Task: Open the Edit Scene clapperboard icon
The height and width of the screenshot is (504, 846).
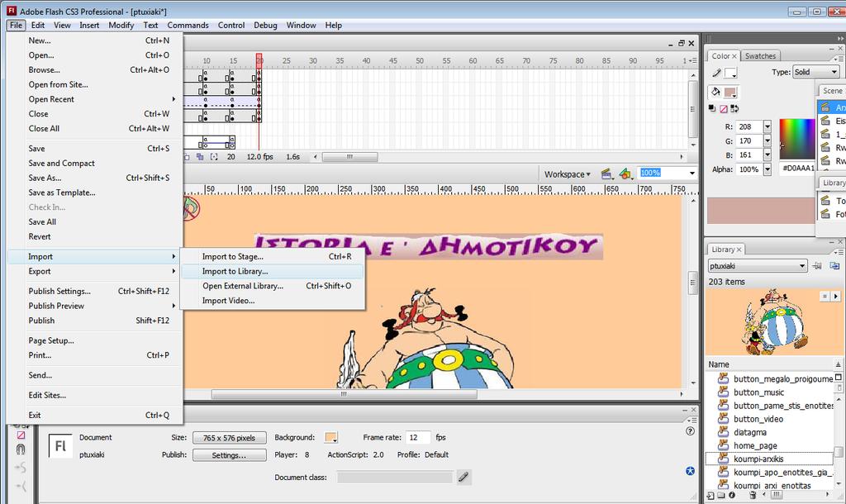Action: coord(606,174)
